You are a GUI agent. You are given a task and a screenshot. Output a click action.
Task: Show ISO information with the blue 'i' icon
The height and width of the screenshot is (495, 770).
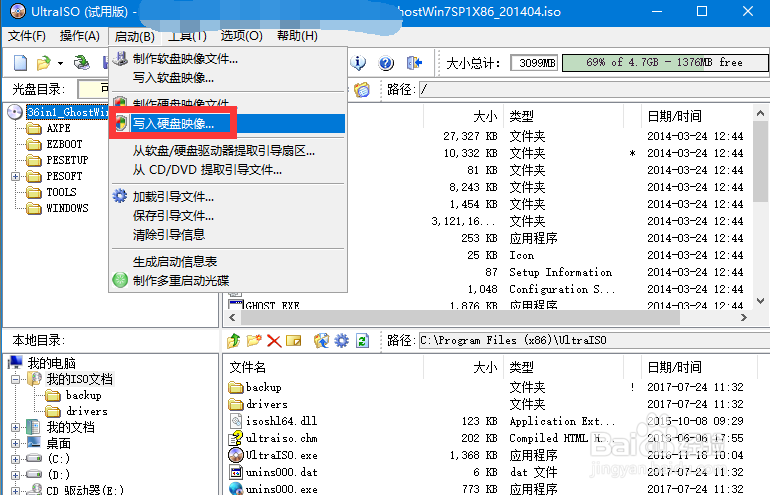358,63
